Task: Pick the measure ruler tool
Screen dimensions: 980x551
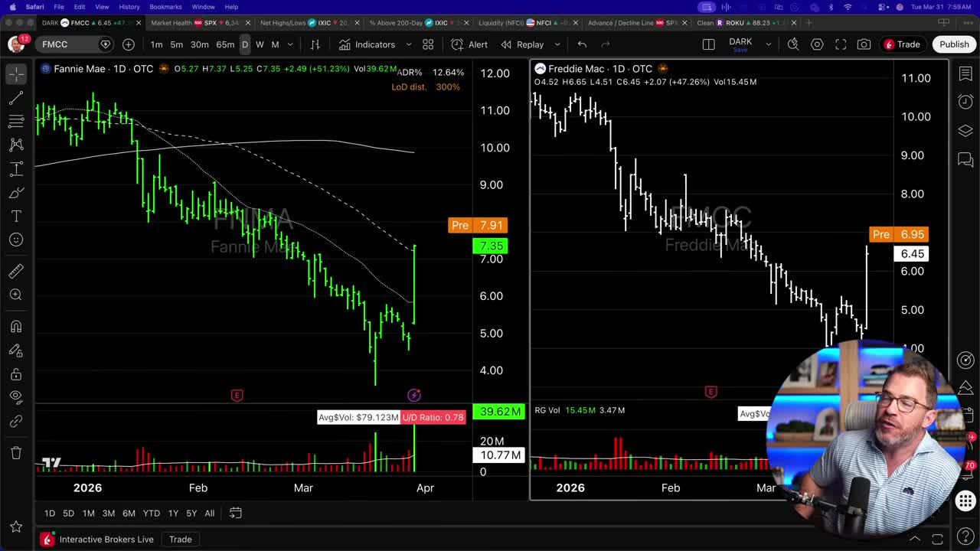Action: pos(16,270)
